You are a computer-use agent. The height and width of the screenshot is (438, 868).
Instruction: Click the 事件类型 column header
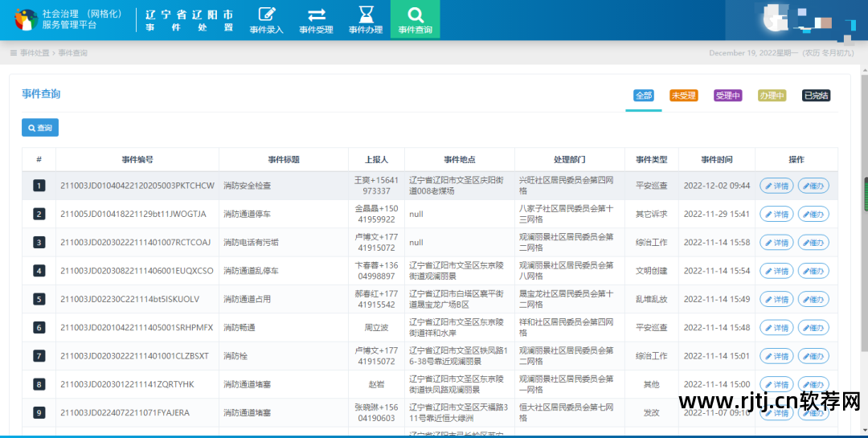click(x=652, y=159)
